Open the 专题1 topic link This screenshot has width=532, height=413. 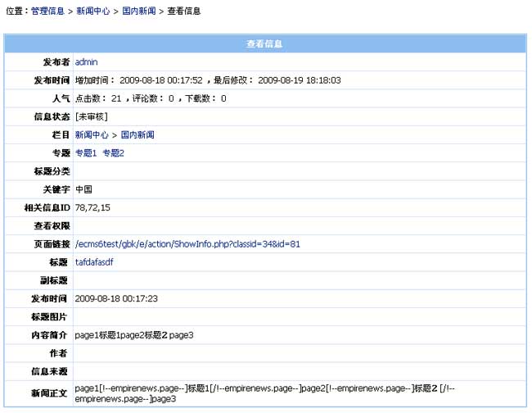85,153
